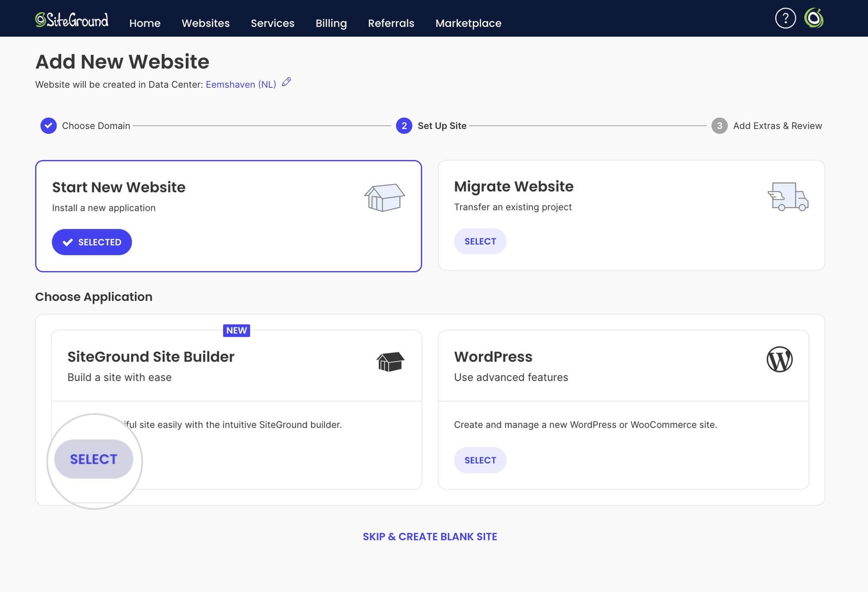
Task: Select the SiteGround Site Builder application
Action: pyautogui.click(x=93, y=459)
